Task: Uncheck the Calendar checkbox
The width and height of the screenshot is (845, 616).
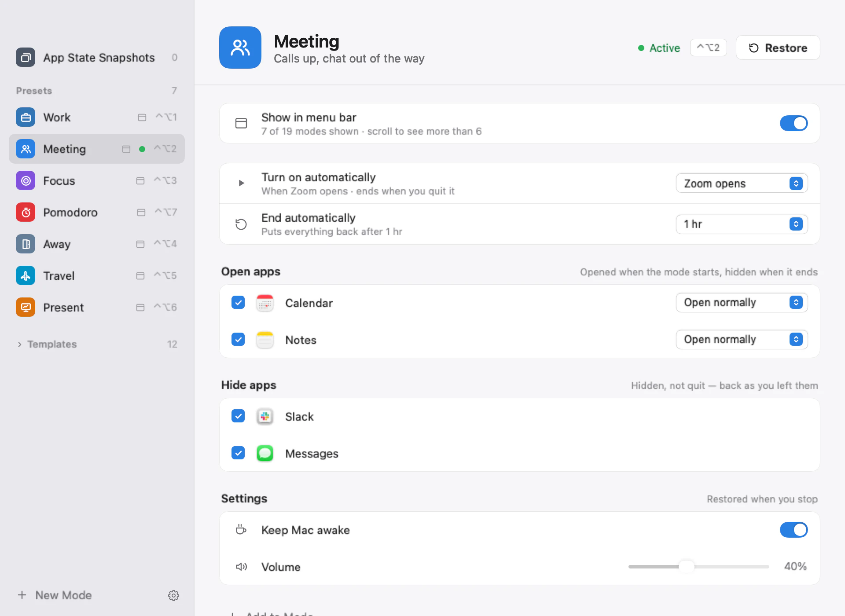Action: pos(238,303)
